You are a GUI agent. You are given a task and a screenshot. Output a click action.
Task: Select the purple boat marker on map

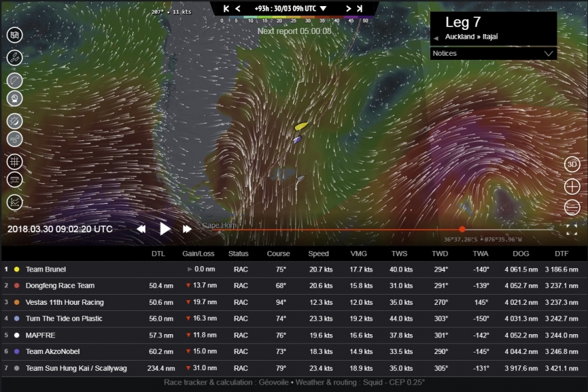(x=297, y=140)
